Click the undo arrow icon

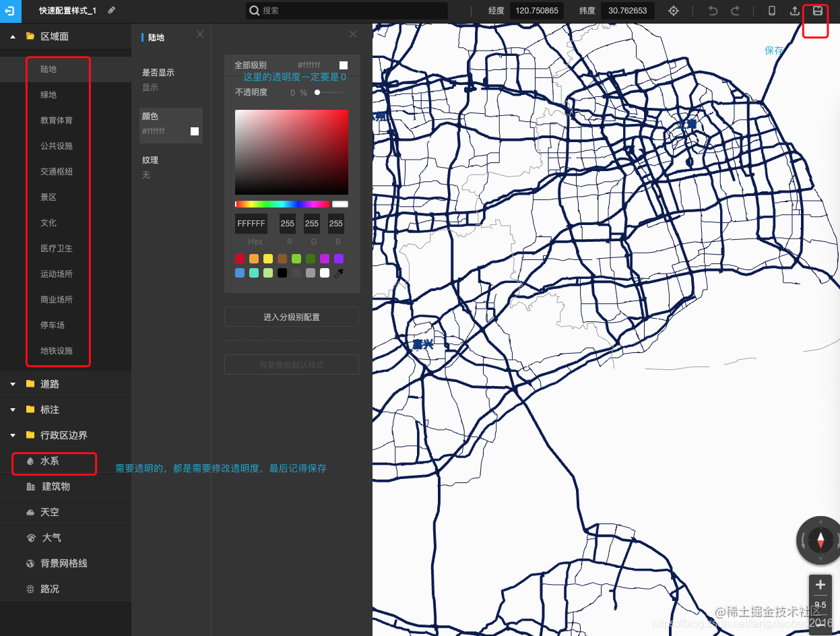pyautogui.click(x=713, y=11)
